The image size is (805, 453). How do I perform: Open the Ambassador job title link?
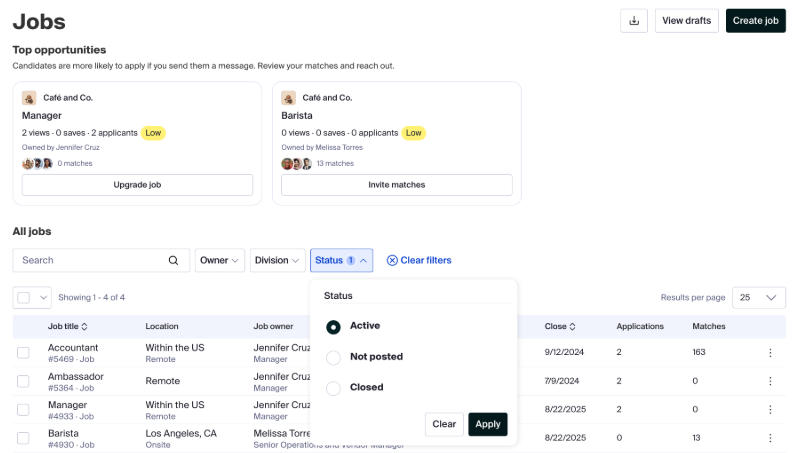click(x=75, y=376)
